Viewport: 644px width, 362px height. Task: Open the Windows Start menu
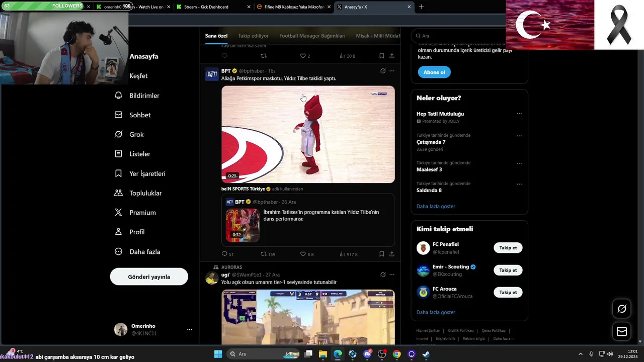click(x=218, y=354)
